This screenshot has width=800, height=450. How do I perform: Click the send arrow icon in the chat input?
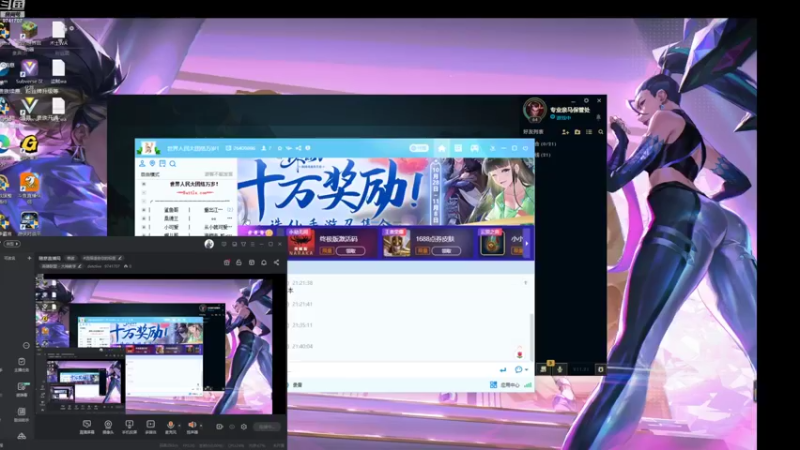pyautogui.click(x=503, y=369)
